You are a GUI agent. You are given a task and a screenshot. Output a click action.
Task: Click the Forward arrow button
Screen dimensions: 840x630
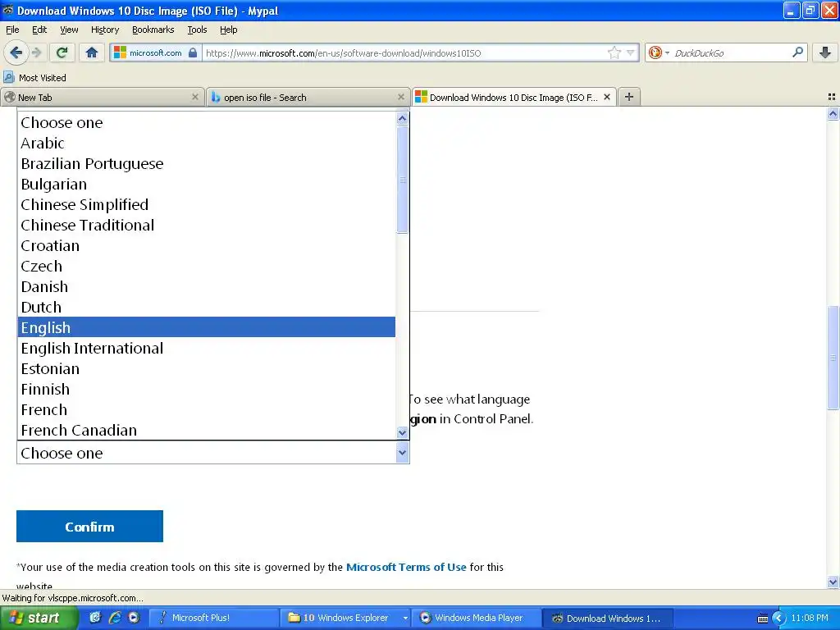pos(36,52)
